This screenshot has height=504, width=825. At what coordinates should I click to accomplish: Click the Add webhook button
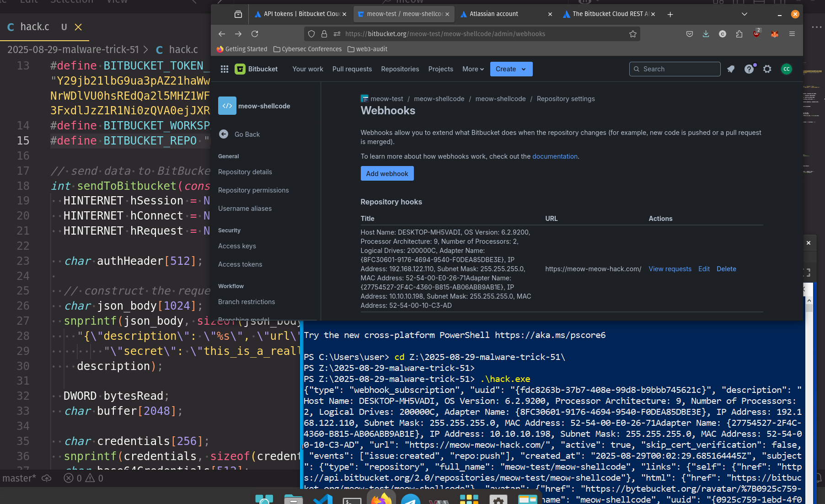click(387, 173)
